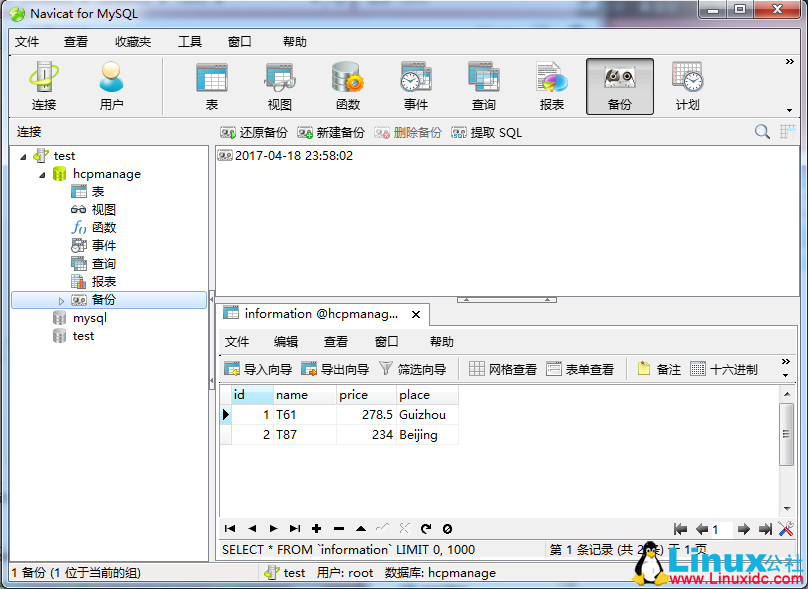Click 提取 SQL extract button
The height and width of the screenshot is (589, 808).
coord(486,133)
